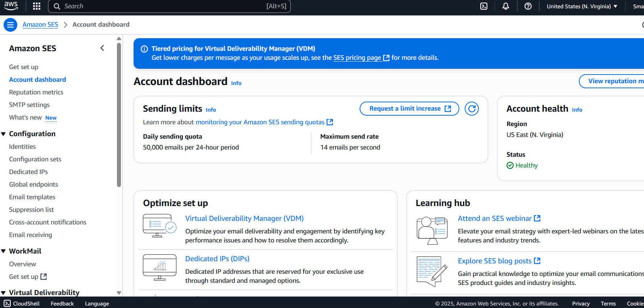Image resolution: width=644 pixels, height=308 pixels.
Task: Click the sidebar scrollbar thumb
Action: [119, 115]
